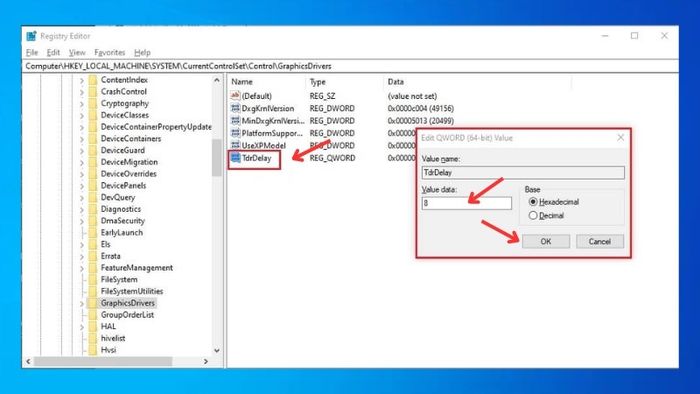Open the File menu
The width and height of the screenshot is (700, 394).
pyautogui.click(x=32, y=53)
